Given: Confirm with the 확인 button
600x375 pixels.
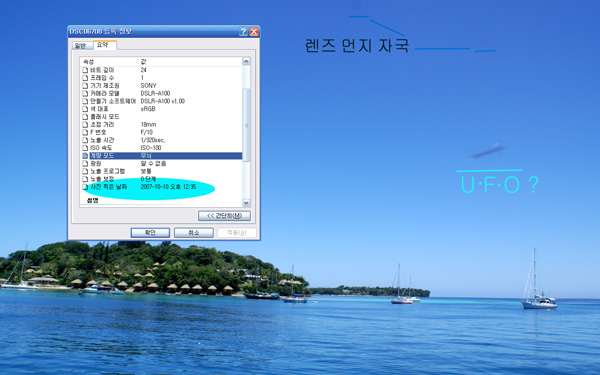Looking at the screenshot, I should coord(150,233).
